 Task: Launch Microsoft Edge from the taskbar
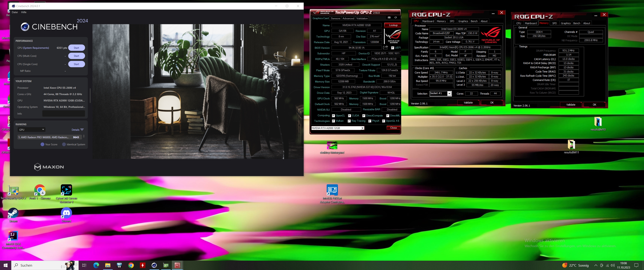pos(96,265)
